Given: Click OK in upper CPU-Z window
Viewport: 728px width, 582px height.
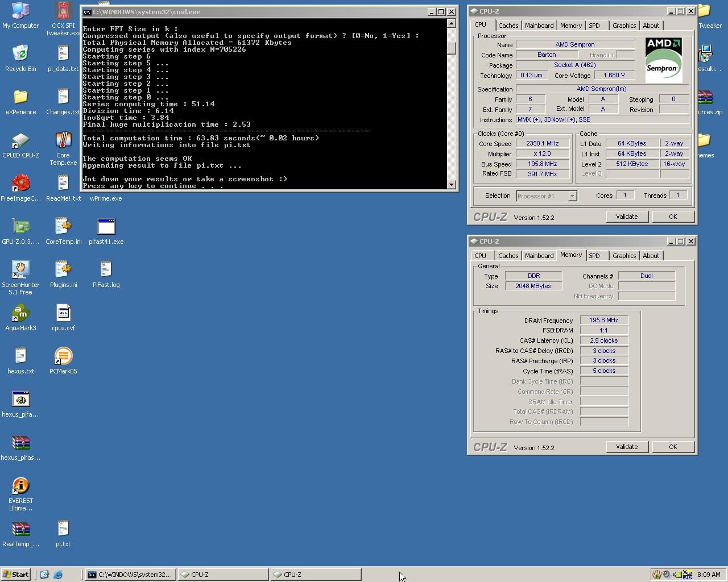Looking at the screenshot, I should click(672, 217).
